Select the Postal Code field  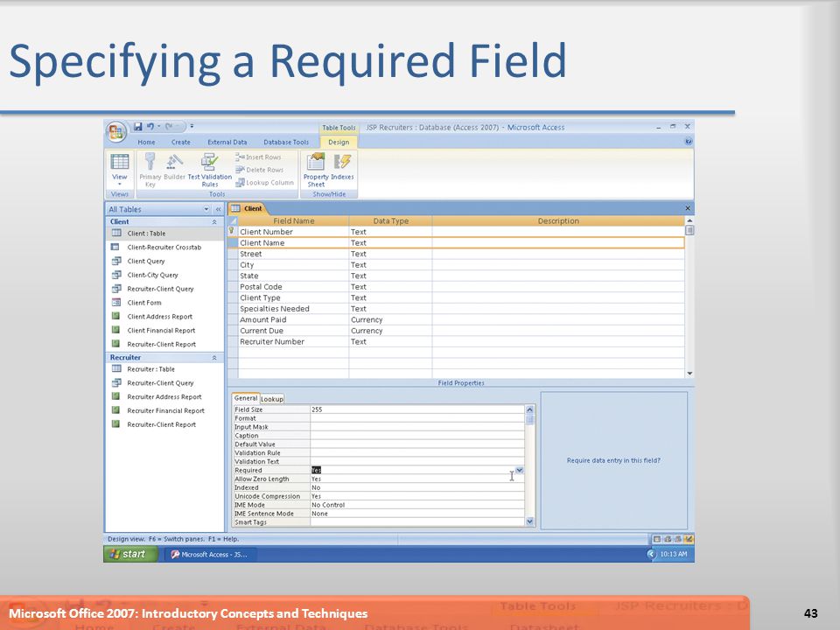tap(294, 287)
